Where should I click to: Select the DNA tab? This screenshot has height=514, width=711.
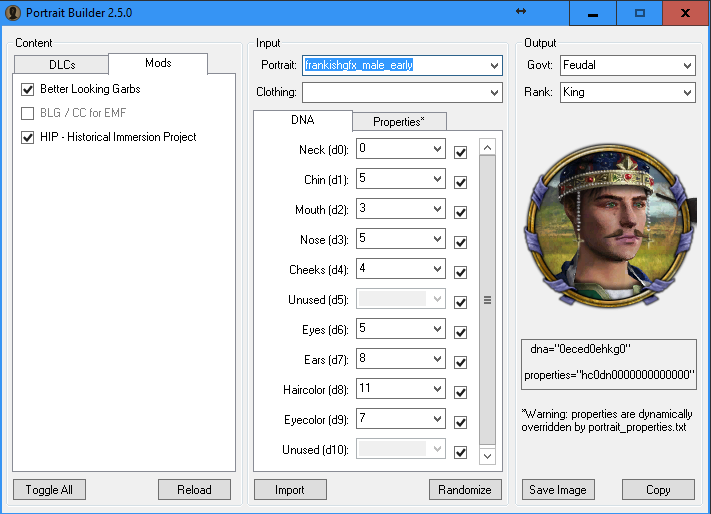(302, 120)
